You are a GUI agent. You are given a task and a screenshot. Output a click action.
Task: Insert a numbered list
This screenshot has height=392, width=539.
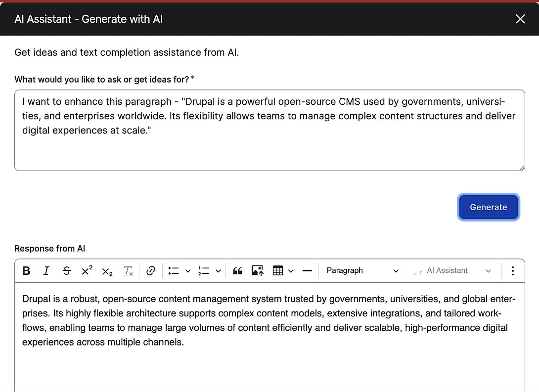tap(204, 271)
